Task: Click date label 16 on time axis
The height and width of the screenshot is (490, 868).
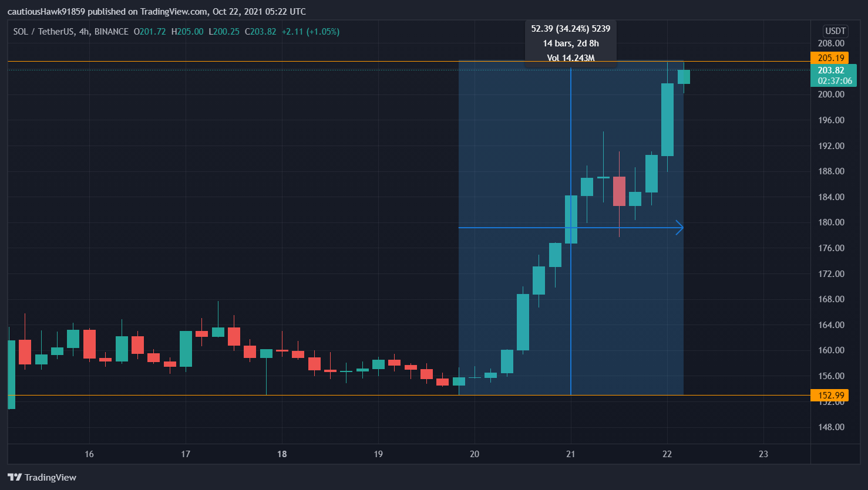Action: 89,454
